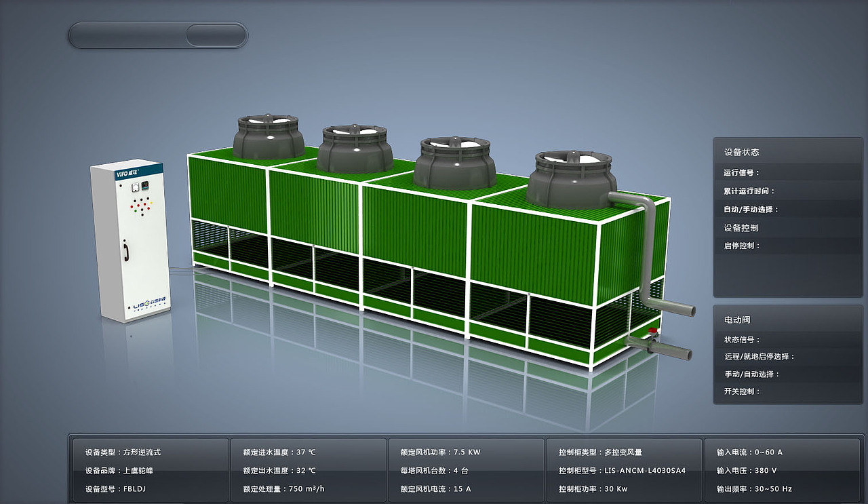Click the black door handle on cabinet

point(125,252)
